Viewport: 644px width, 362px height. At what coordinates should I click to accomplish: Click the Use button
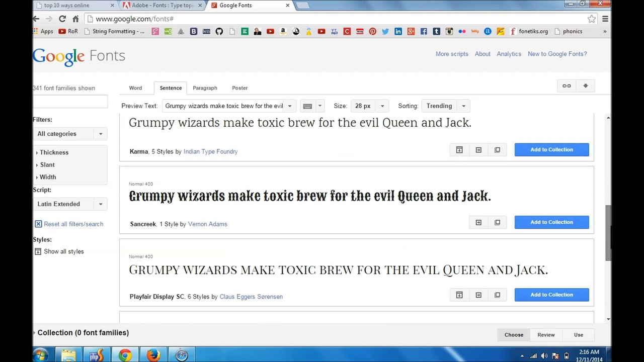tap(579, 335)
